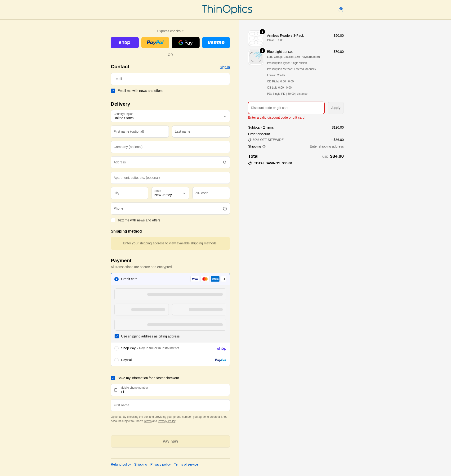Viewport: 451px width, 476px height.
Task: Choose Google Pay express checkout
Action: tap(185, 43)
